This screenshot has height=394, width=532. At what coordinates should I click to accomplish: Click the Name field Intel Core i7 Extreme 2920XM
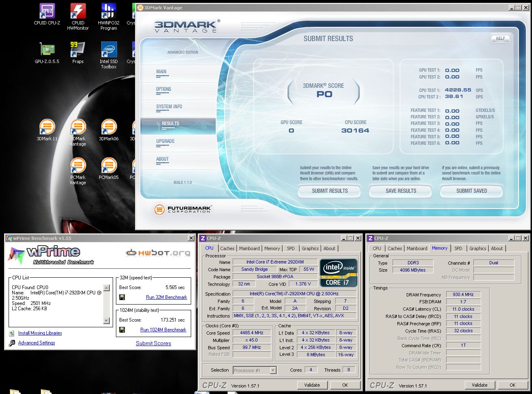click(275, 262)
